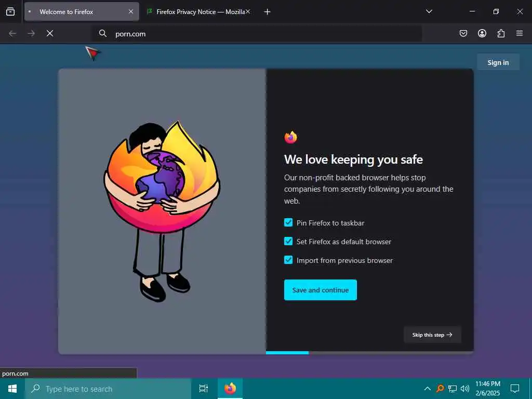Click the onboarding progress bar
Screen dimensions: 532x399
click(x=369, y=353)
